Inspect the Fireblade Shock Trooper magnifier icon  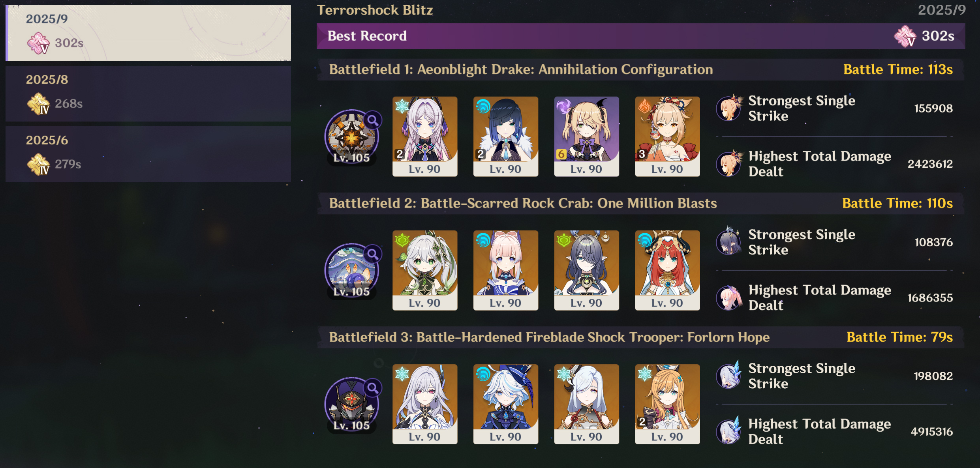tap(372, 388)
